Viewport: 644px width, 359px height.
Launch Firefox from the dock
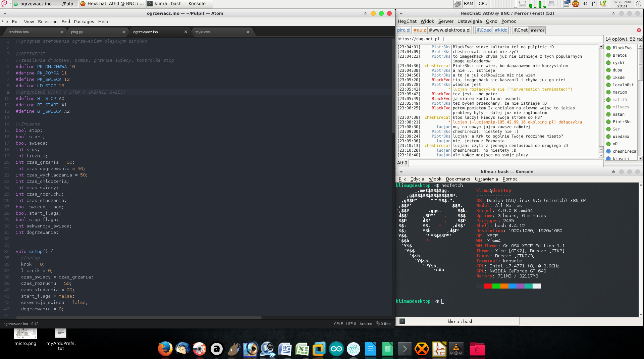pos(165,349)
